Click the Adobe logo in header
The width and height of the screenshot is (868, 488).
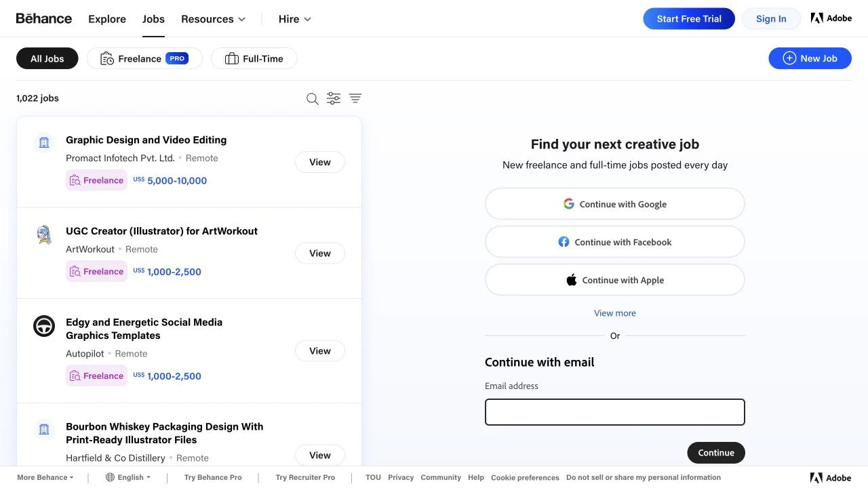tap(831, 18)
